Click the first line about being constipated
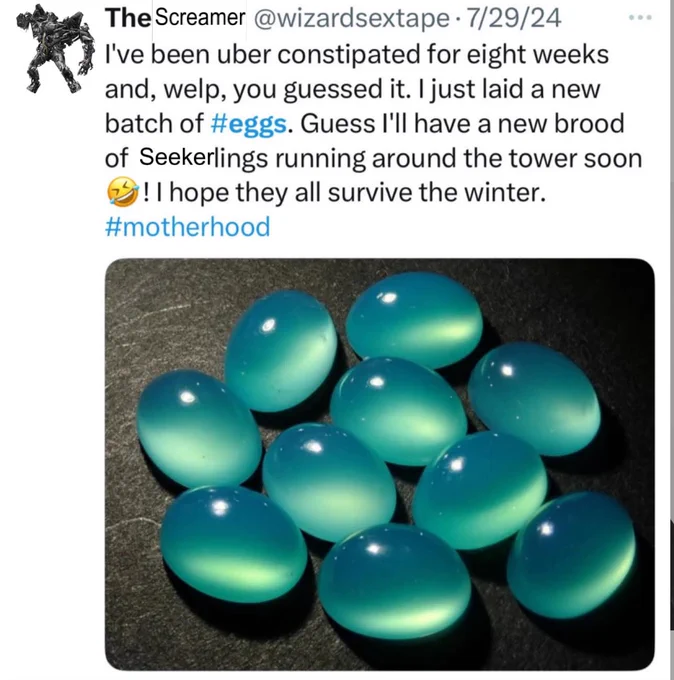674x680 pixels. (357, 55)
